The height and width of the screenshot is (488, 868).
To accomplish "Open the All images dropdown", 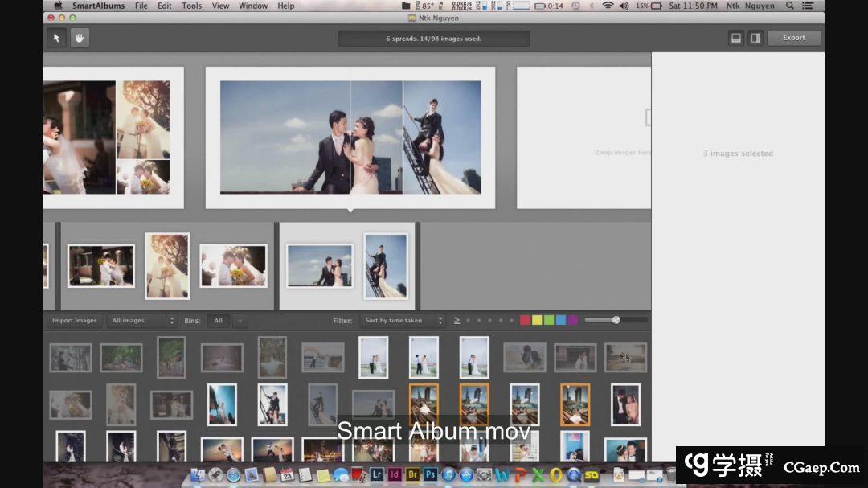I will [x=141, y=321].
